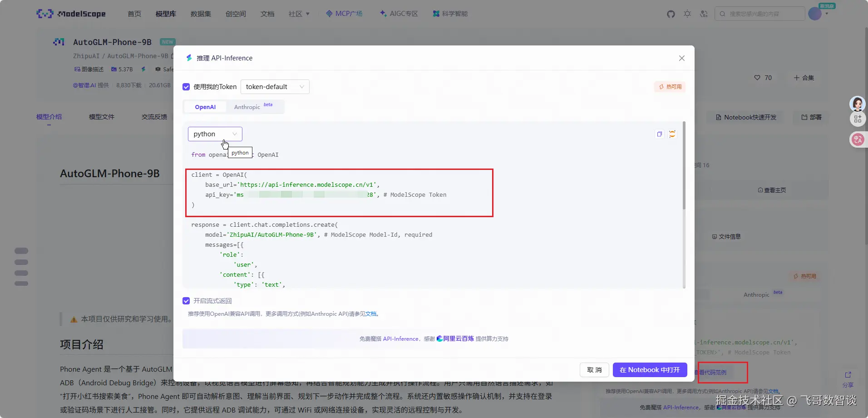Open the GitHub icon link in the header
Screen dimensions: 868x418
[671, 14]
